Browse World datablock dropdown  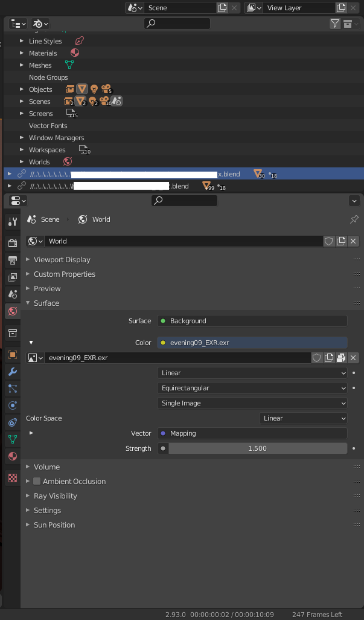tap(35, 241)
